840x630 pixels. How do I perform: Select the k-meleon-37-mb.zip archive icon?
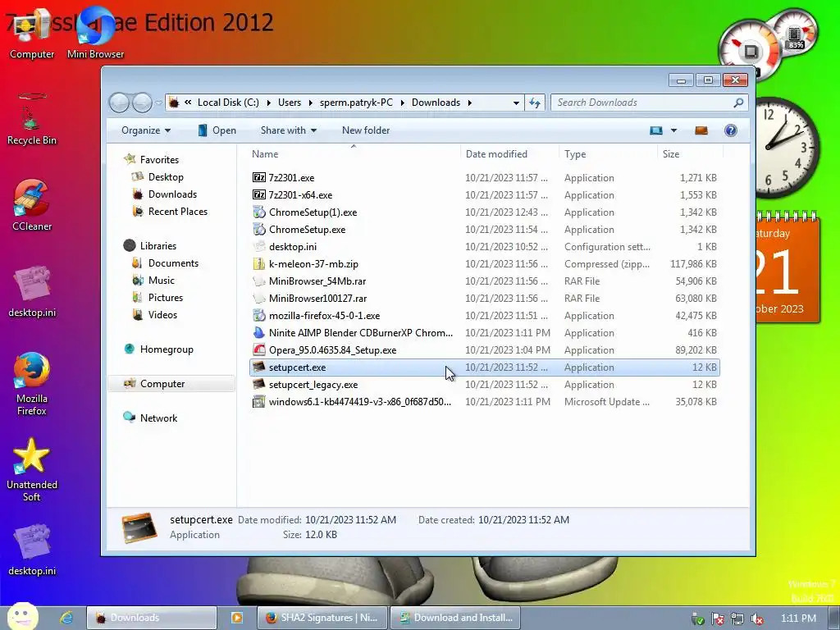258,263
